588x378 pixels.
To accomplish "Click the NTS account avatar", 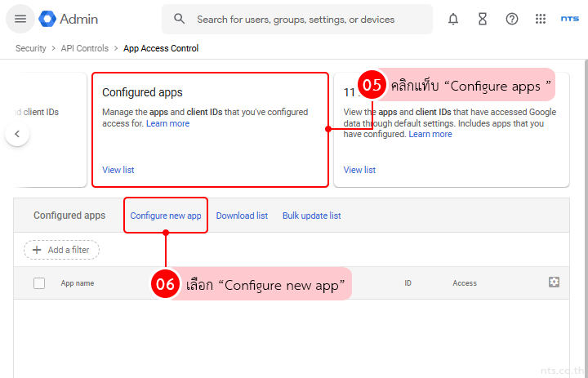I will click(569, 19).
